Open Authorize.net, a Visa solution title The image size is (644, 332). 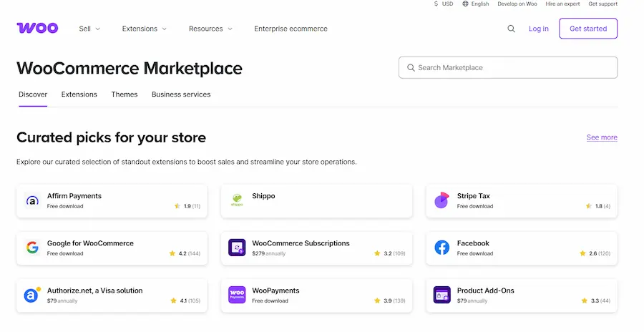(95, 290)
